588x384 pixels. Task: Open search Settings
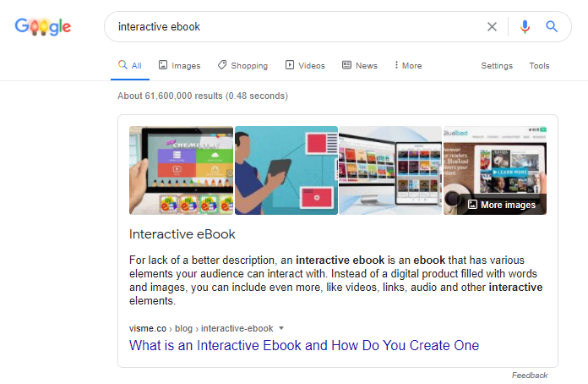tap(497, 66)
